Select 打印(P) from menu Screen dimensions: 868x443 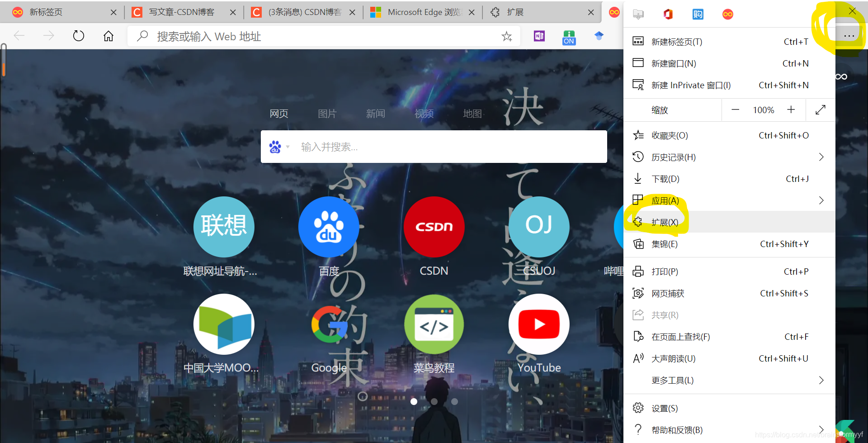pos(729,272)
